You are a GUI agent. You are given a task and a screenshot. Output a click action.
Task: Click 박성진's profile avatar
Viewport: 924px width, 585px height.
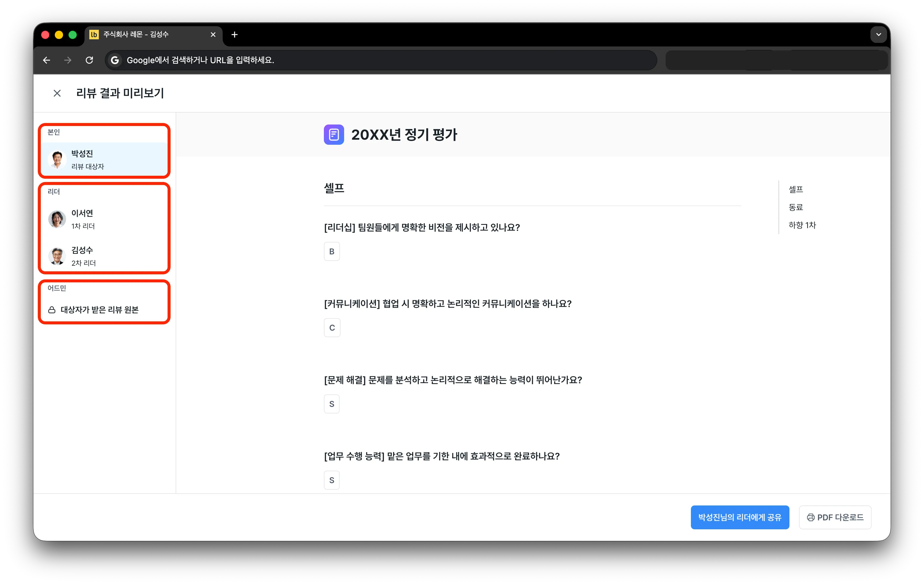57,159
